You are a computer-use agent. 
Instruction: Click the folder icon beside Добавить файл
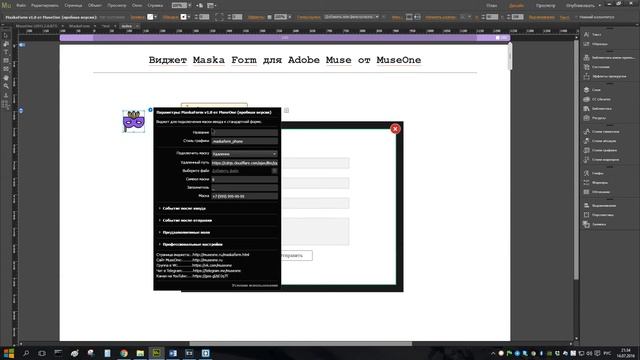point(275,171)
